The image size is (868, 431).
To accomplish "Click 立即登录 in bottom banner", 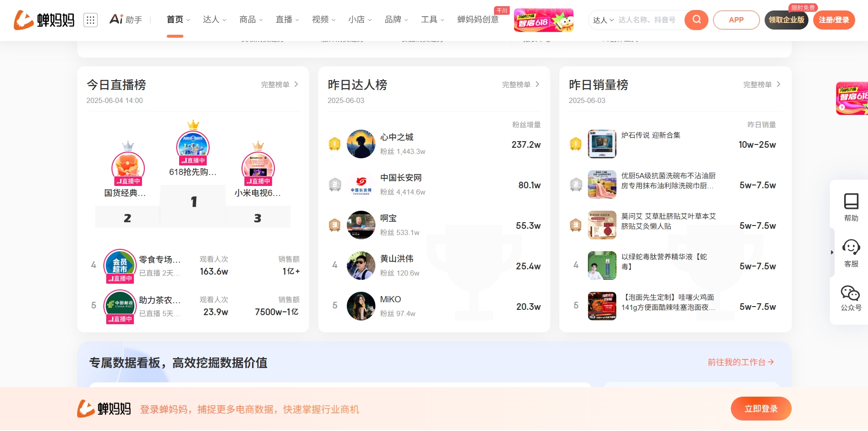I will [x=761, y=409].
